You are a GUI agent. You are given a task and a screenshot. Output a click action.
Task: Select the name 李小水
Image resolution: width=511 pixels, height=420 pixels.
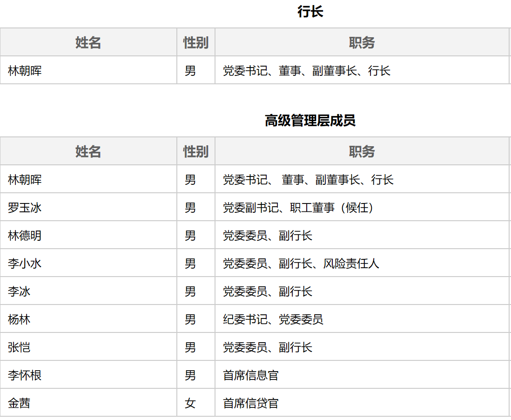[25, 264]
